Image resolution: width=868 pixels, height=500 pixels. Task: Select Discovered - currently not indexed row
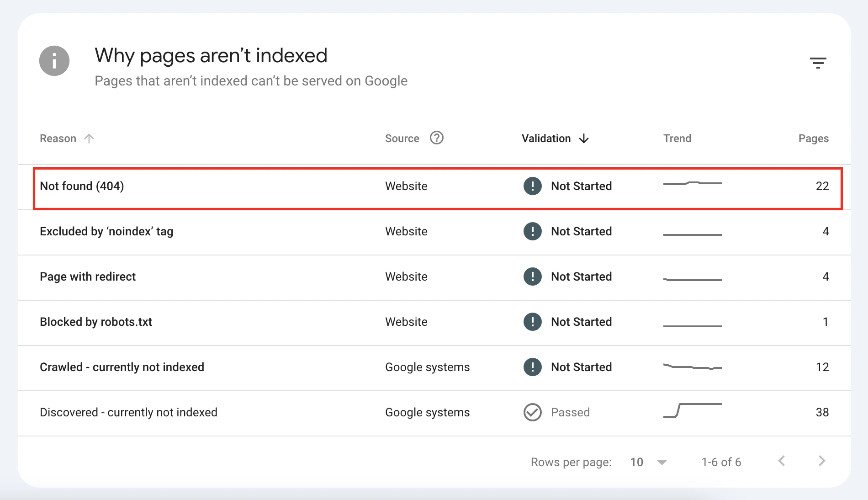[128, 412]
